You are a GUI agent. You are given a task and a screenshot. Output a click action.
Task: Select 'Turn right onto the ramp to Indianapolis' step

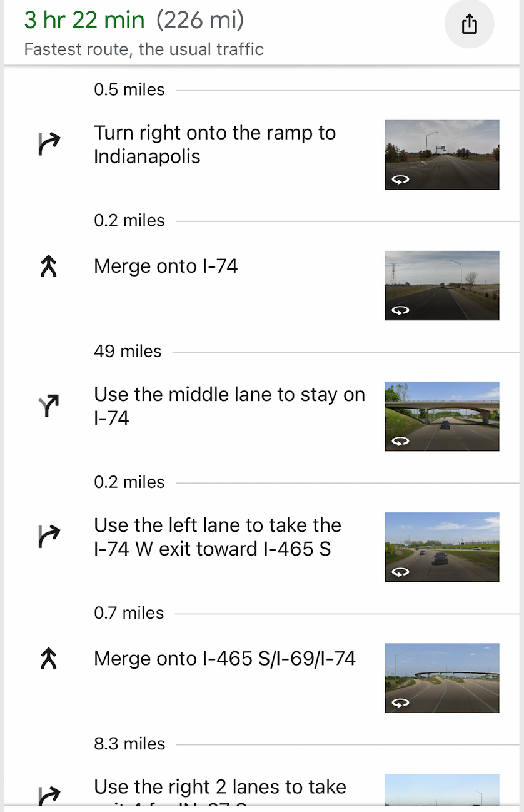[x=214, y=145]
